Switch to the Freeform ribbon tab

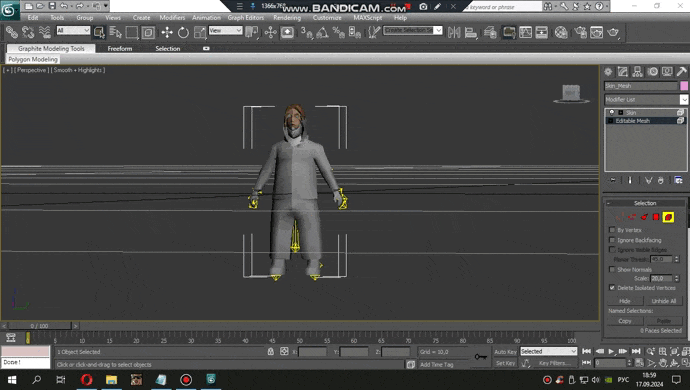[120, 48]
